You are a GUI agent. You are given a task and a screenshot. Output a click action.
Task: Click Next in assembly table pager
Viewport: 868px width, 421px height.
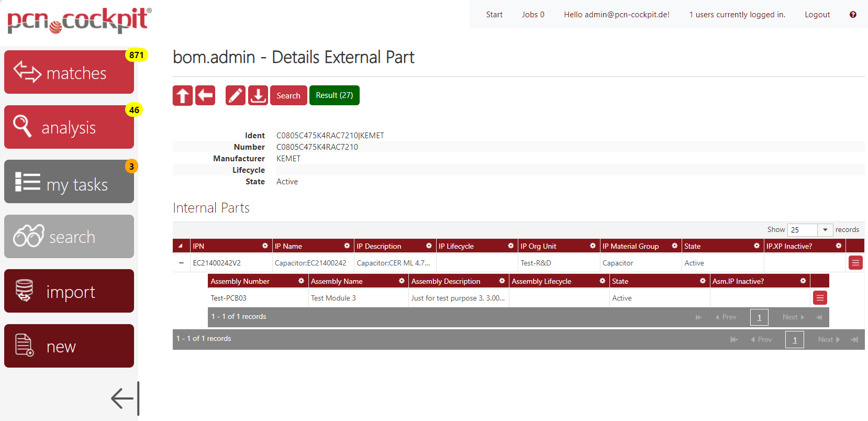coord(793,317)
